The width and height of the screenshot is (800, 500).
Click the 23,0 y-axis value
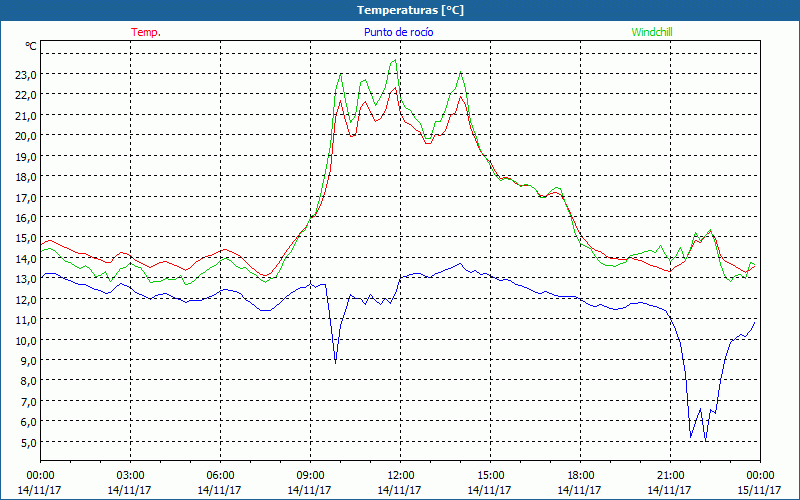[26, 74]
